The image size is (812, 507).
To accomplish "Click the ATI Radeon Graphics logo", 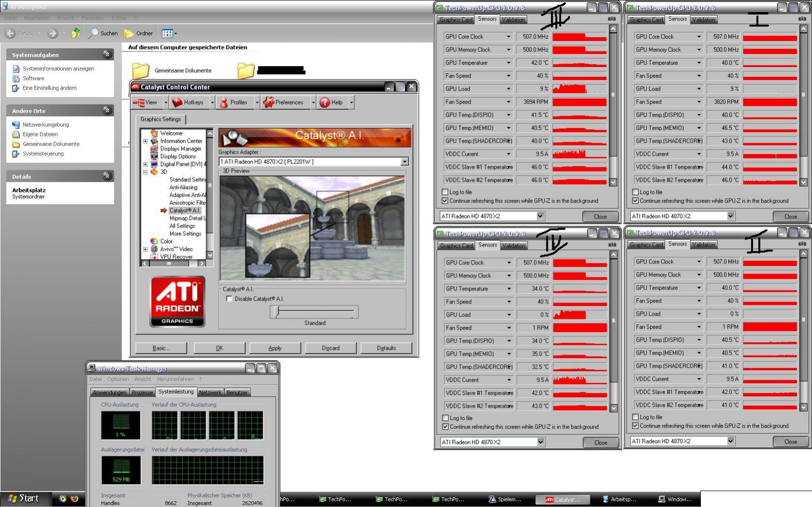I will coord(177,301).
